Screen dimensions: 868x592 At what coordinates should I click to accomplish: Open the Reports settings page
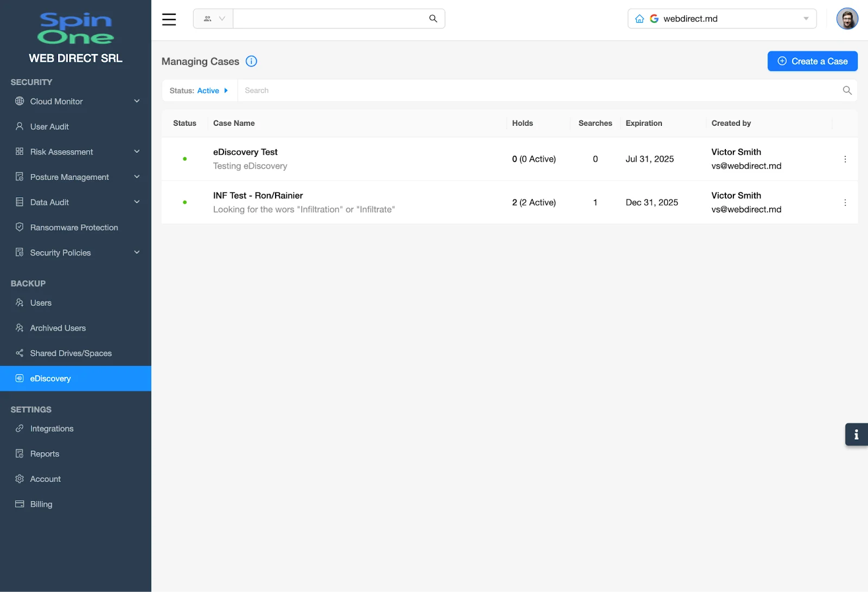(45, 453)
